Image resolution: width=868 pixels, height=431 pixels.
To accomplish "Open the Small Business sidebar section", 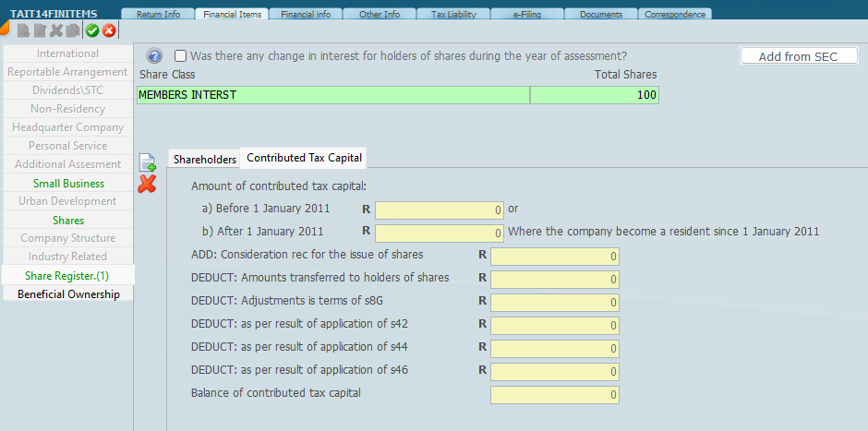I will pos(68,183).
